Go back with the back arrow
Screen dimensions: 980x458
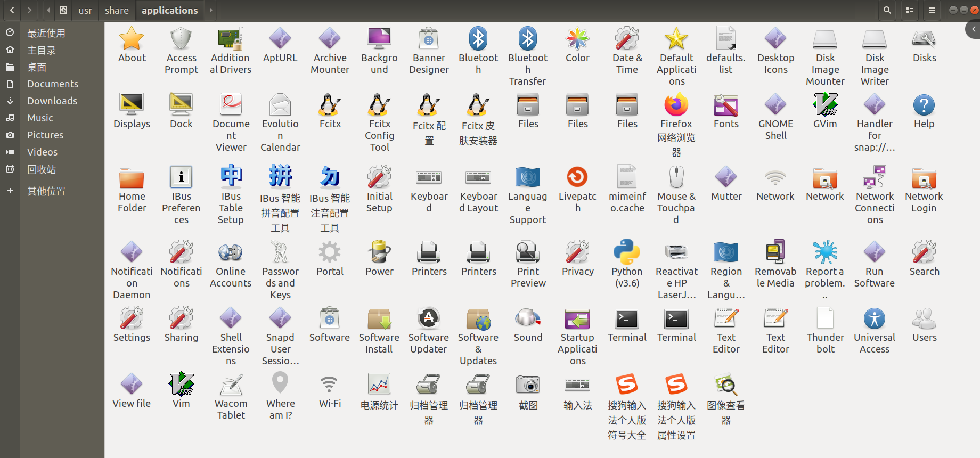pyautogui.click(x=12, y=10)
